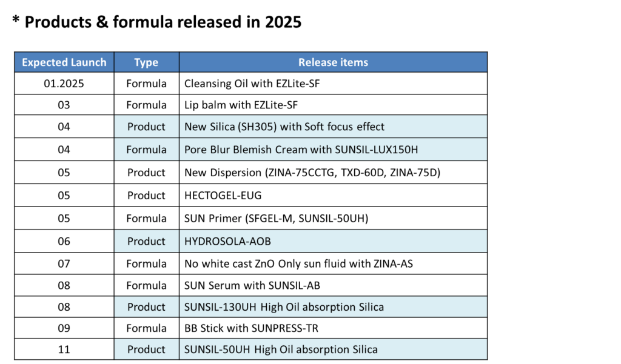Click Formula type cell beside SUN Serum
The width and height of the screenshot is (621, 364).
146,285
